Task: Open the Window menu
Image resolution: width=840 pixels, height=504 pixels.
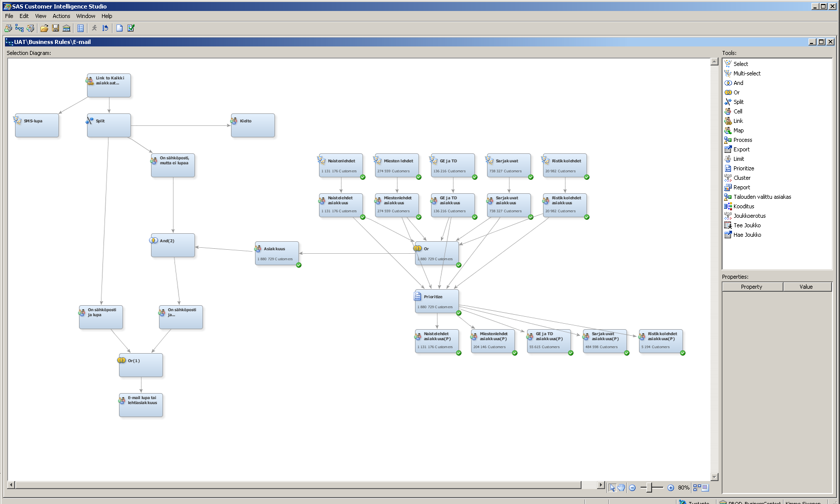Action: point(85,16)
